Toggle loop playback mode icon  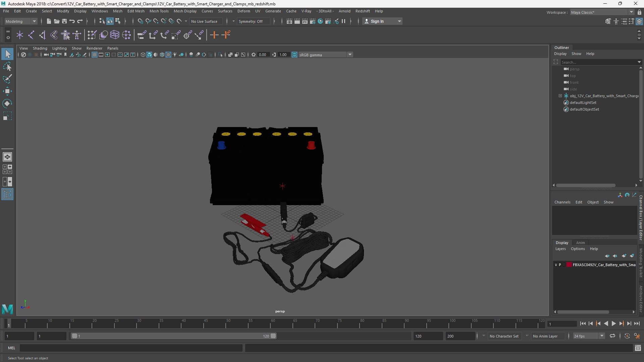[612, 336]
